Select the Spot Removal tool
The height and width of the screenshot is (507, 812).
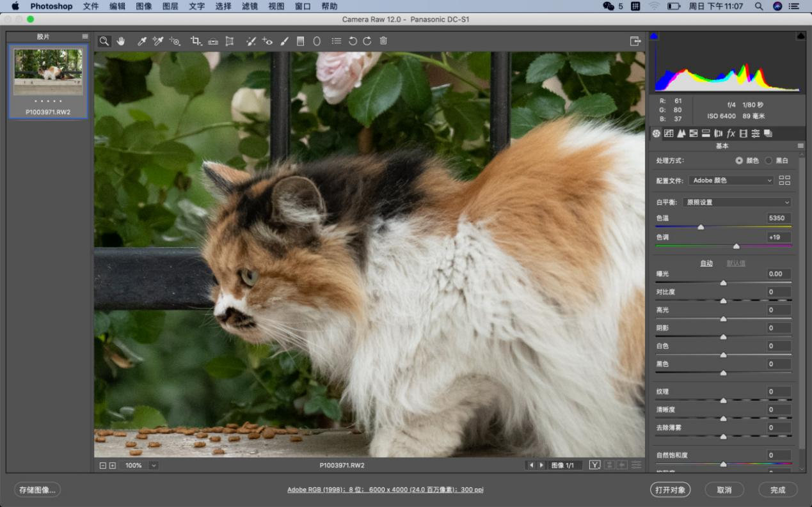click(x=251, y=41)
